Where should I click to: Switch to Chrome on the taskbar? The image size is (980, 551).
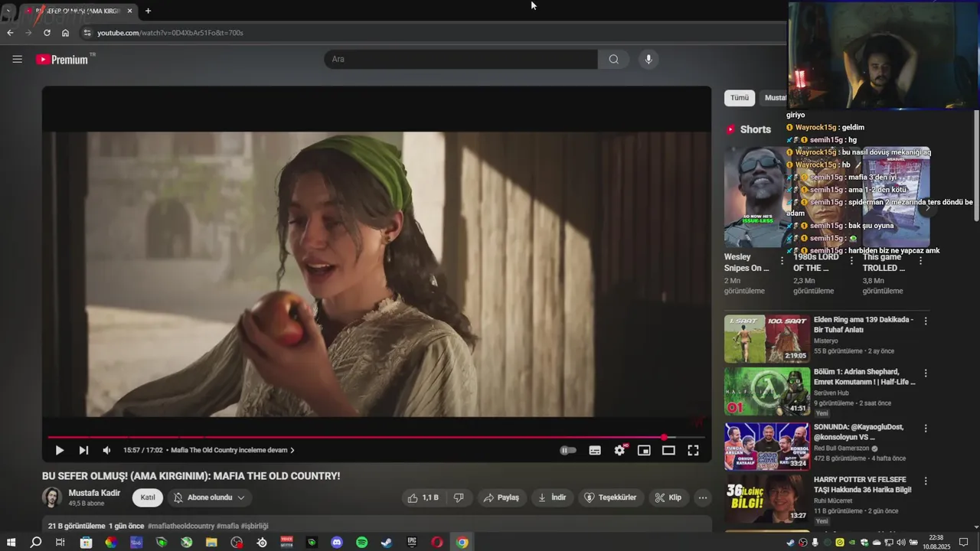[x=462, y=543]
